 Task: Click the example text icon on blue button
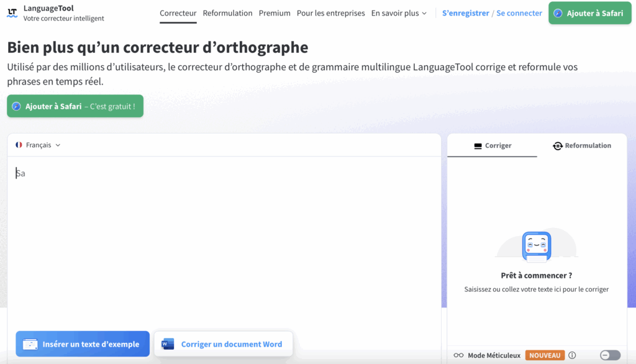click(x=30, y=344)
